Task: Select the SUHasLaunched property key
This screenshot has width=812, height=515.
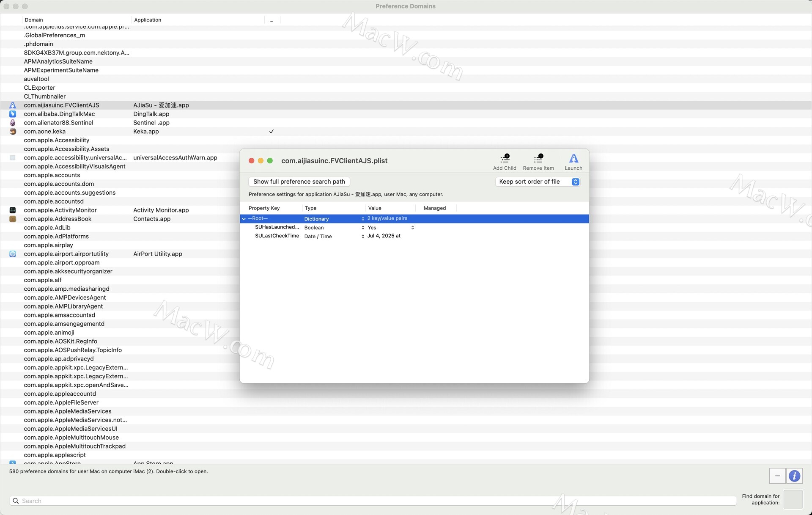Action: (x=277, y=227)
